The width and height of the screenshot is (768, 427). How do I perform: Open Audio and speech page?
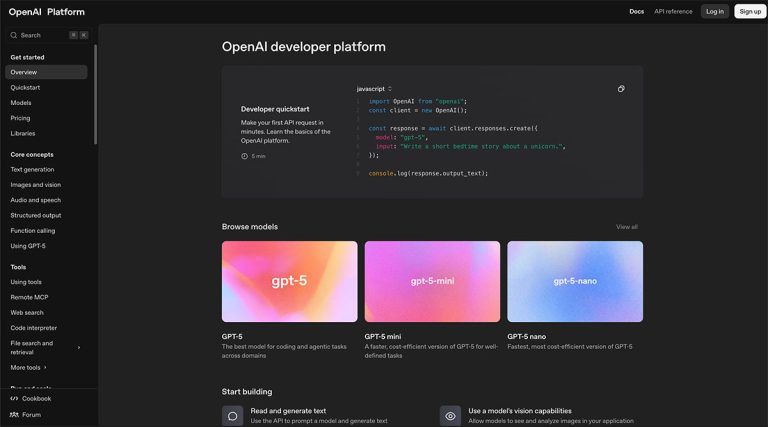tap(36, 200)
